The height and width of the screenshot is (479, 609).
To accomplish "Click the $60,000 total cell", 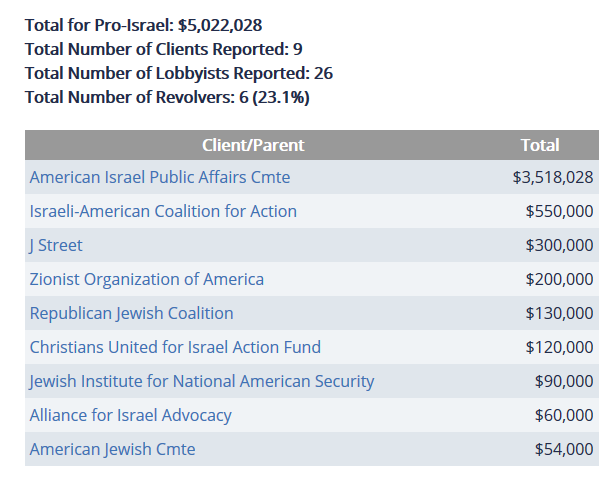I will 563,415.
